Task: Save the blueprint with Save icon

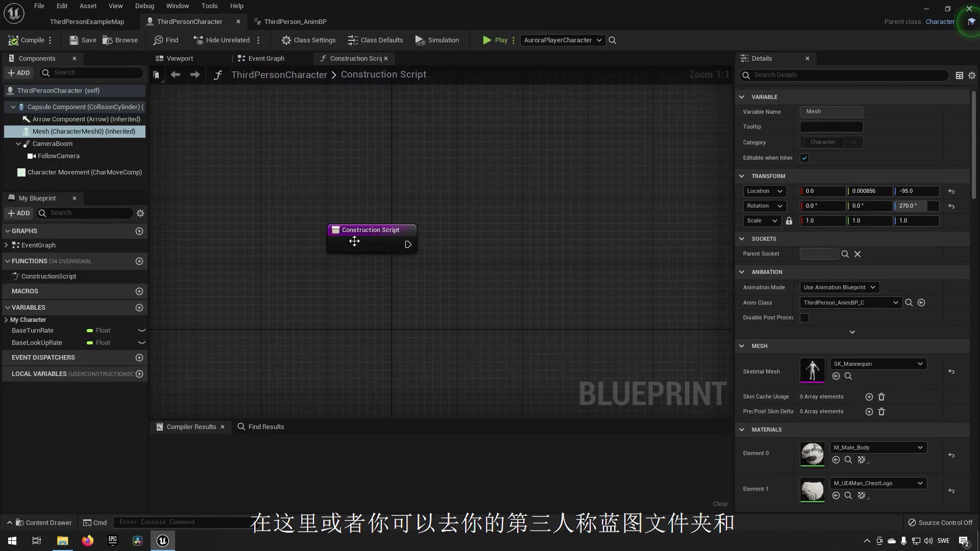Action: click(x=83, y=40)
